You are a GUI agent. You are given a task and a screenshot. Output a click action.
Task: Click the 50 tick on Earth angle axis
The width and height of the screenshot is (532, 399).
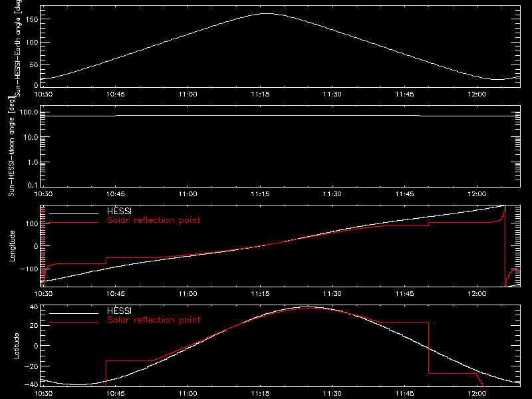(x=34, y=65)
